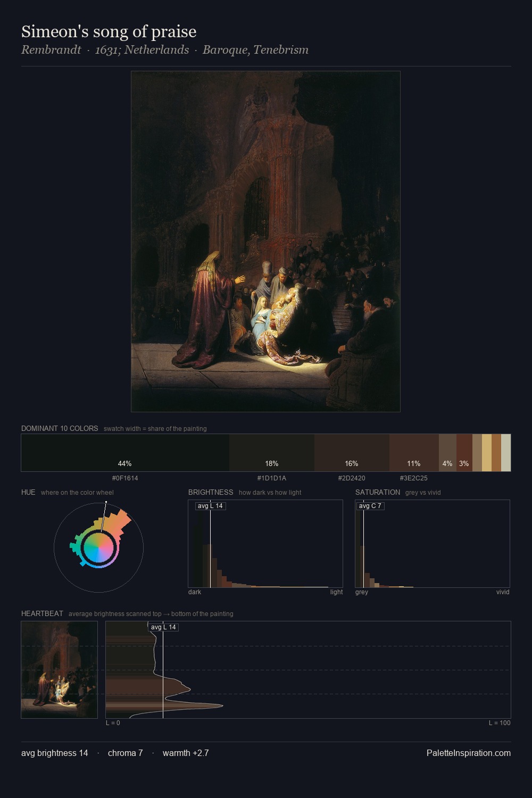This screenshot has width=532, height=798.
Task: Click the BRIGHTNESS section heading
Action: (x=211, y=493)
